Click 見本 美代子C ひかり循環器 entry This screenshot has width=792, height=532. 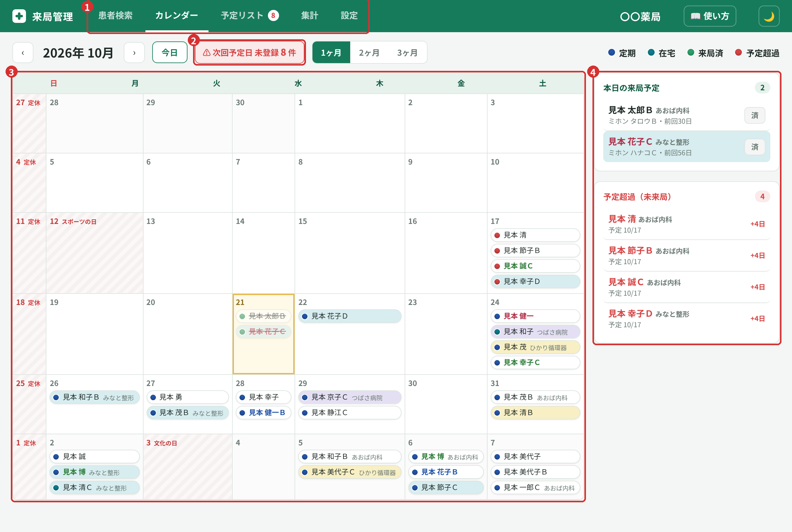point(350,472)
